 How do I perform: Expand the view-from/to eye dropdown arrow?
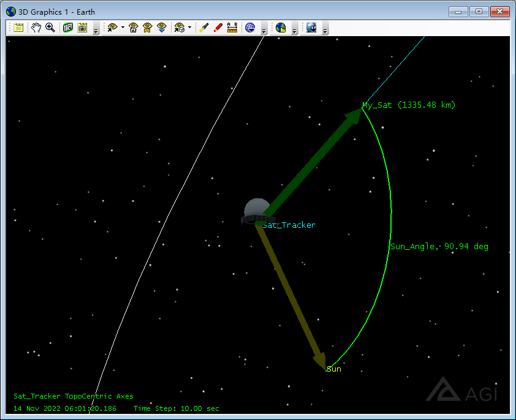click(x=123, y=28)
